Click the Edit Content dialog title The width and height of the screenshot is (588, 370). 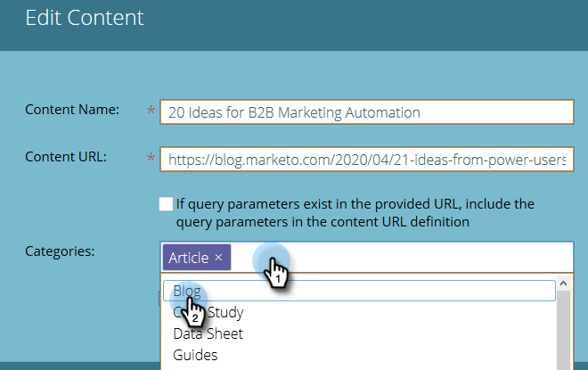(x=85, y=17)
